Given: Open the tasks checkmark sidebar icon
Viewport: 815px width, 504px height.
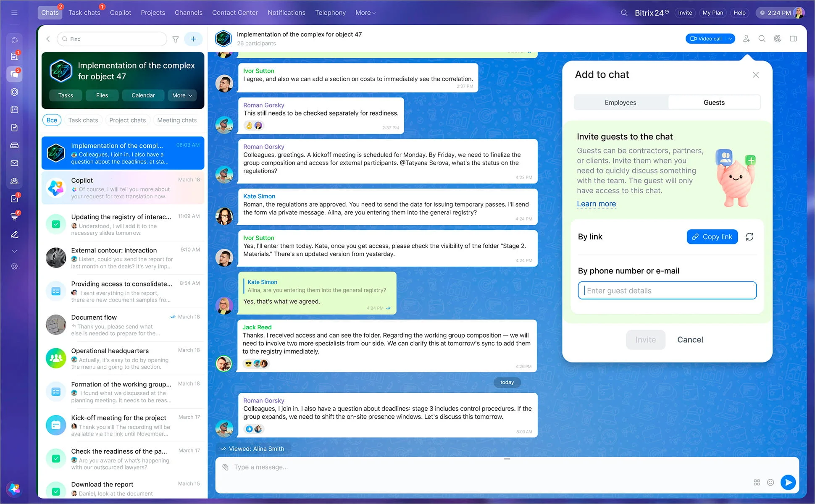Looking at the screenshot, I should pyautogui.click(x=14, y=199).
